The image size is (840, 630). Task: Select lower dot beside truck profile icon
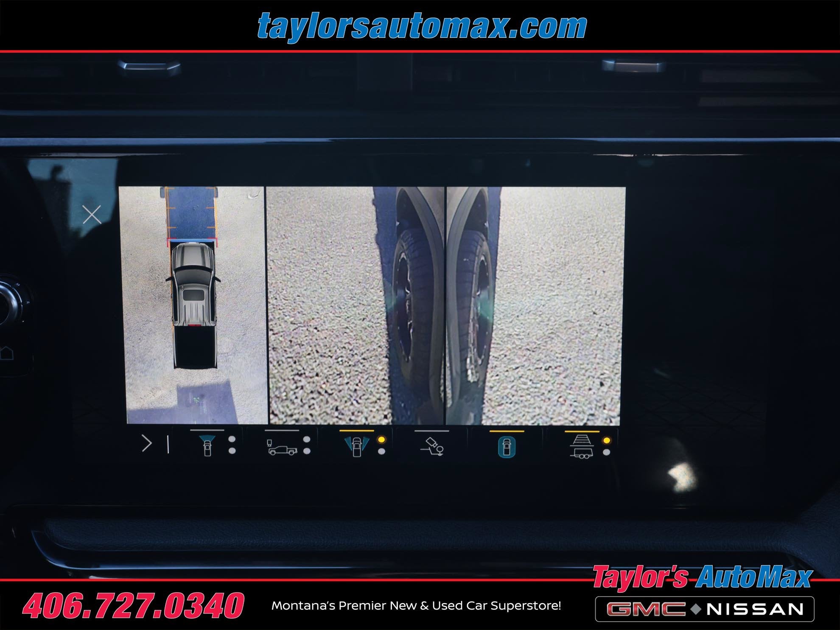pos(307,451)
